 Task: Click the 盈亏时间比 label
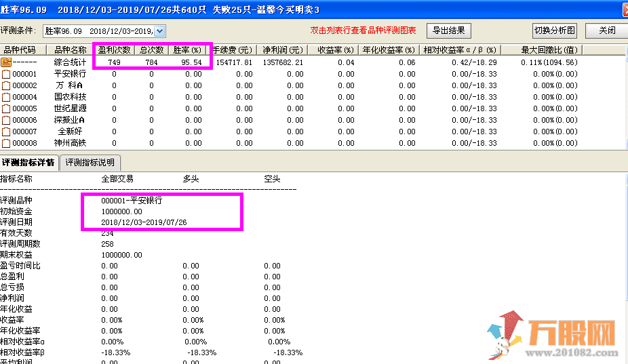point(20,266)
